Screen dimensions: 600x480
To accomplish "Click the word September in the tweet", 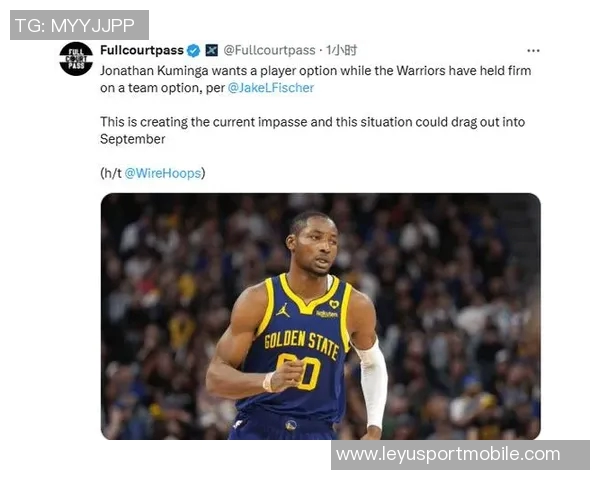I will coord(133,139).
